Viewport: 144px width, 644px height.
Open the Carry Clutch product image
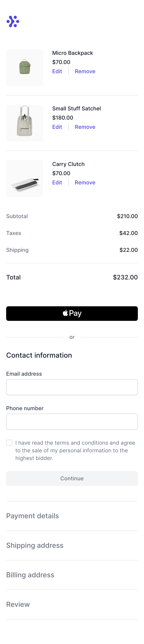(25, 178)
